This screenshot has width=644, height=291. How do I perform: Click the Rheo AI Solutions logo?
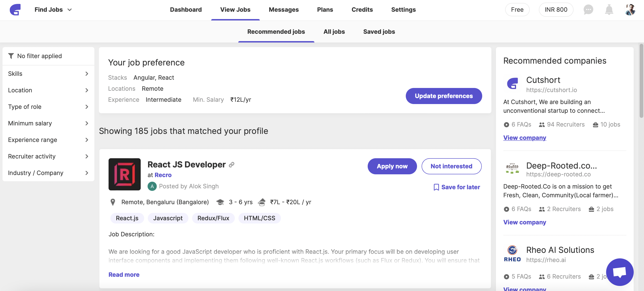[x=512, y=254]
